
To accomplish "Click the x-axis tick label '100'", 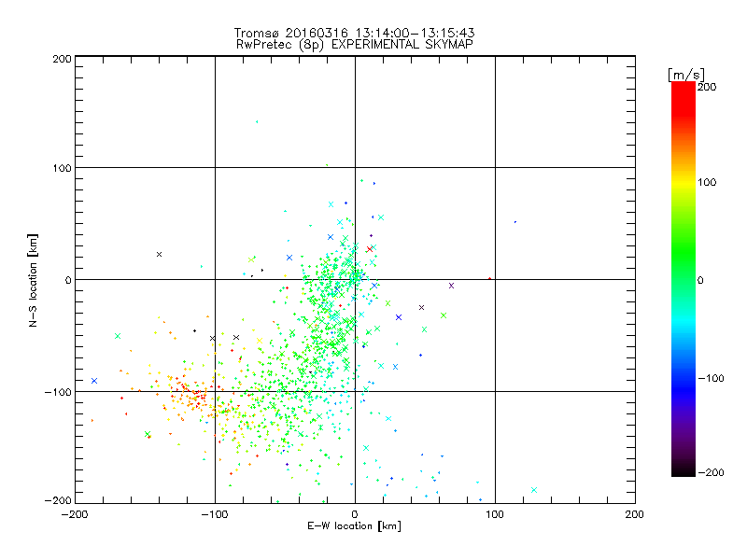I will coord(495,514).
